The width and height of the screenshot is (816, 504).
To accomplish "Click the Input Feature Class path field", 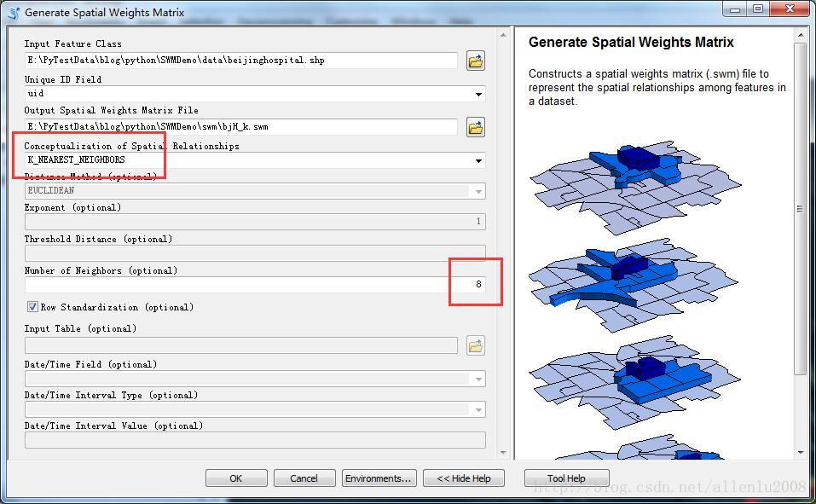I will click(x=241, y=61).
